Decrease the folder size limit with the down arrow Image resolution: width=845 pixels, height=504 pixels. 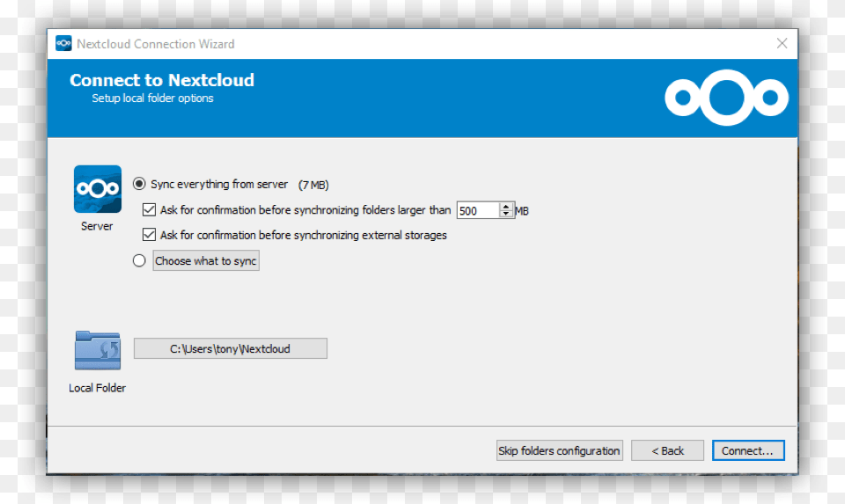click(506, 215)
